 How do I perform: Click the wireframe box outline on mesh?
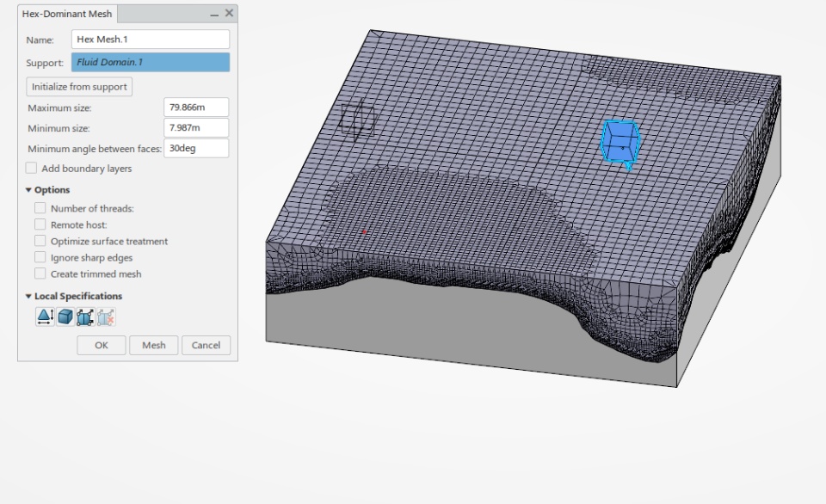pyautogui.click(x=357, y=120)
